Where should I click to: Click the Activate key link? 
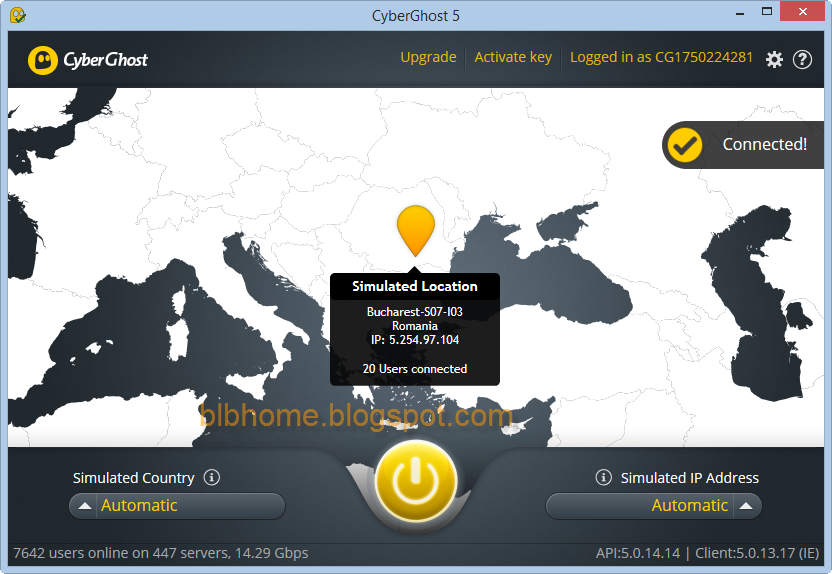click(x=513, y=57)
